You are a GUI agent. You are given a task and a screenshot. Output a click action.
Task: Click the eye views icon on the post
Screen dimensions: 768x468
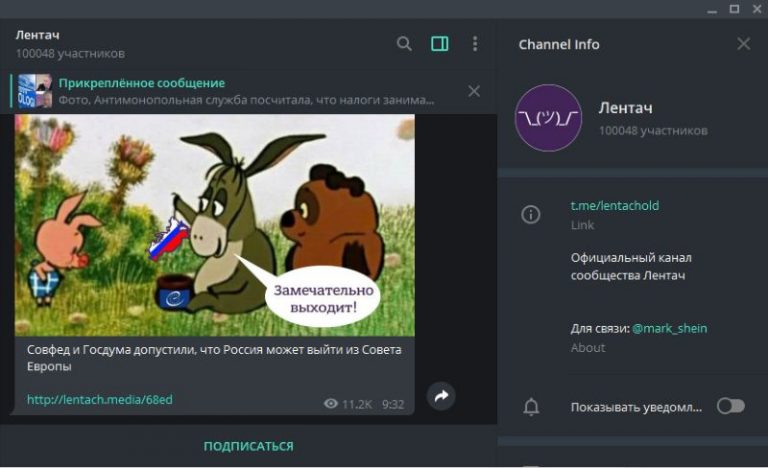[x=331, y=404]
